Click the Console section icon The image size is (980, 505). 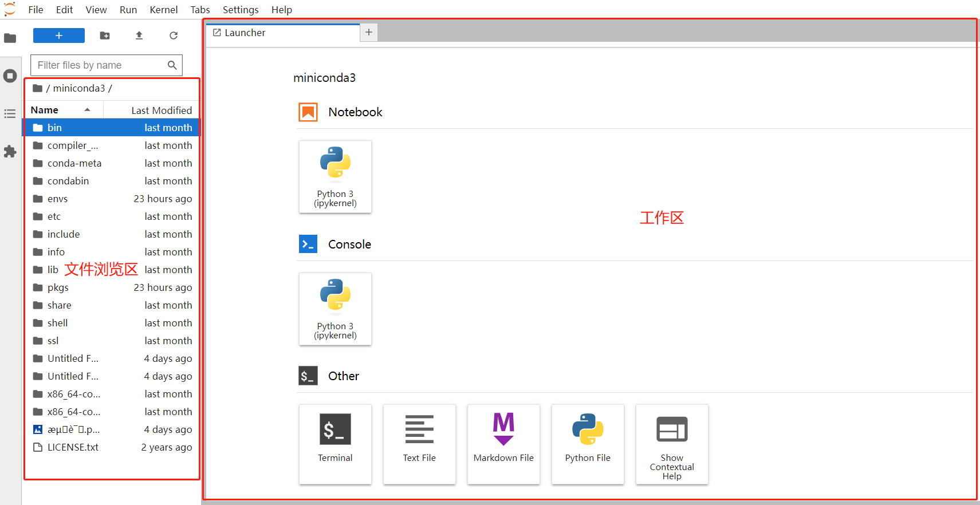pos(308,244)
